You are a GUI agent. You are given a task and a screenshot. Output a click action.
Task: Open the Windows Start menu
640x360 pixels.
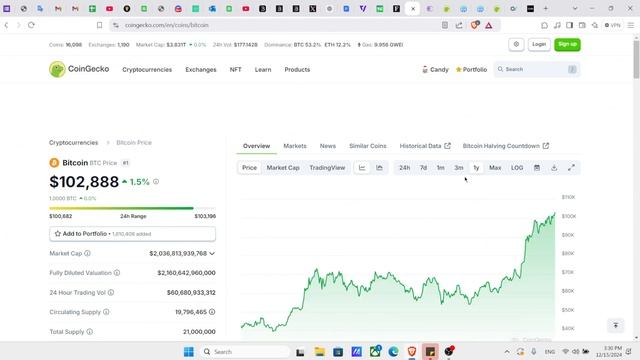(189, 351)
